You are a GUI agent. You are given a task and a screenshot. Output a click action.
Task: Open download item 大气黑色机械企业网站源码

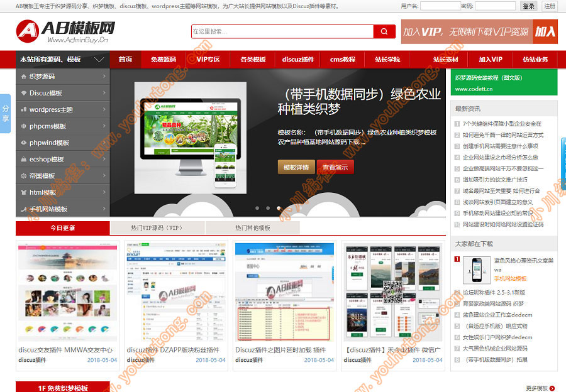point(496,349)
